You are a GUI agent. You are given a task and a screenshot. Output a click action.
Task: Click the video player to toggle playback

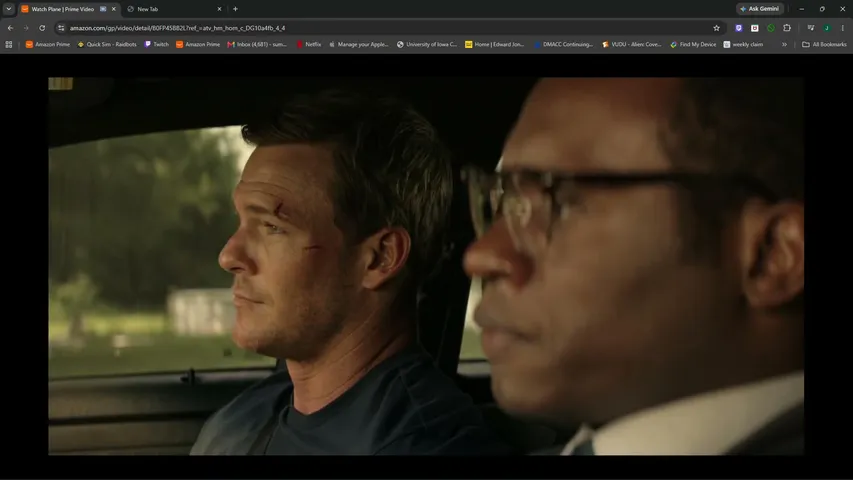tap(426, 266)
